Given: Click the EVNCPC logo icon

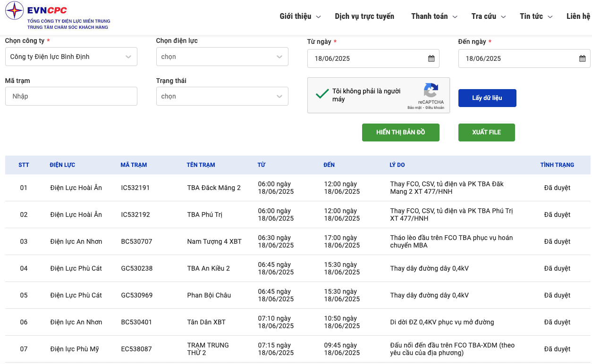Looking at the screenshot, I should point(14,11).
